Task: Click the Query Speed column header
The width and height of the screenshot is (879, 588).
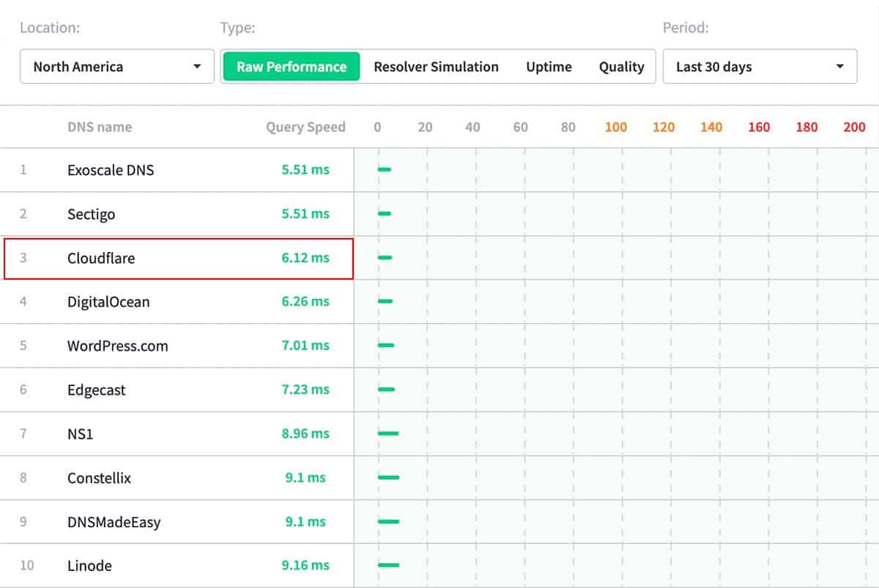Action: click(x=305, y=127)
